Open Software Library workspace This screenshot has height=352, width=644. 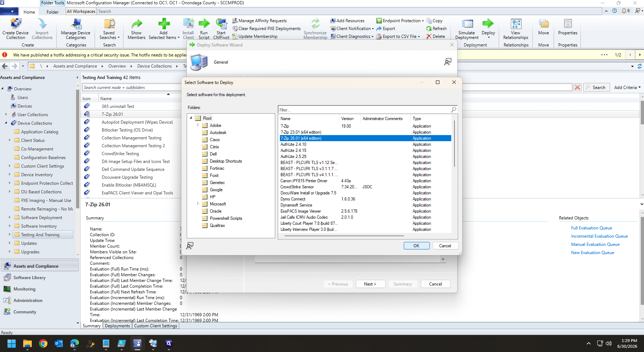tap(29, 278)
